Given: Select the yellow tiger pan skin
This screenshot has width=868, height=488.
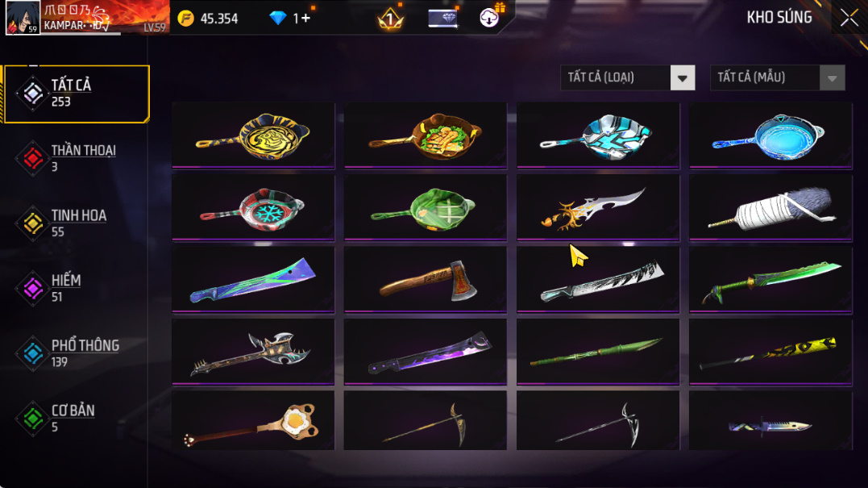Looking at the screenshot, I should coord(254,136).
